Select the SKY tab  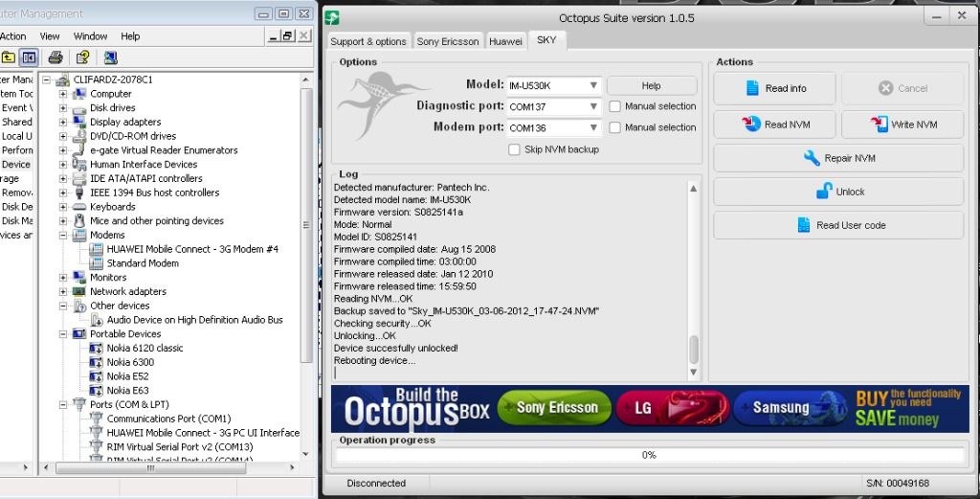tap(546, 39)
